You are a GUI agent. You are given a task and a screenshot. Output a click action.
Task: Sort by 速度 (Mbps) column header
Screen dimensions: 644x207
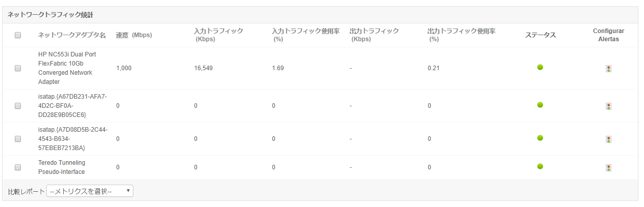pyautogui.click(x=134, y=35)
